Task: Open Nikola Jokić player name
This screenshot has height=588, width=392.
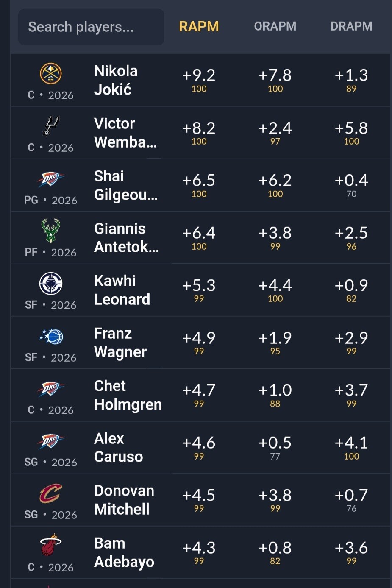Action: (116, 80)
